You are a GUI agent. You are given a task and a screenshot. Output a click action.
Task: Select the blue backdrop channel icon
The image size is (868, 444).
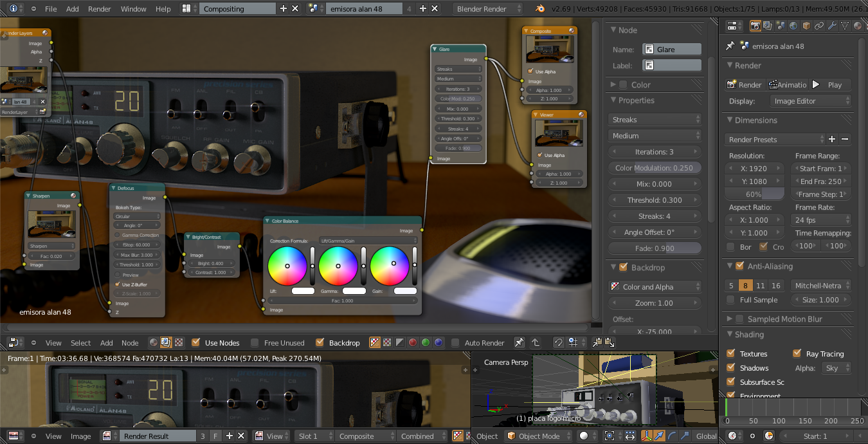click(439, 343)
